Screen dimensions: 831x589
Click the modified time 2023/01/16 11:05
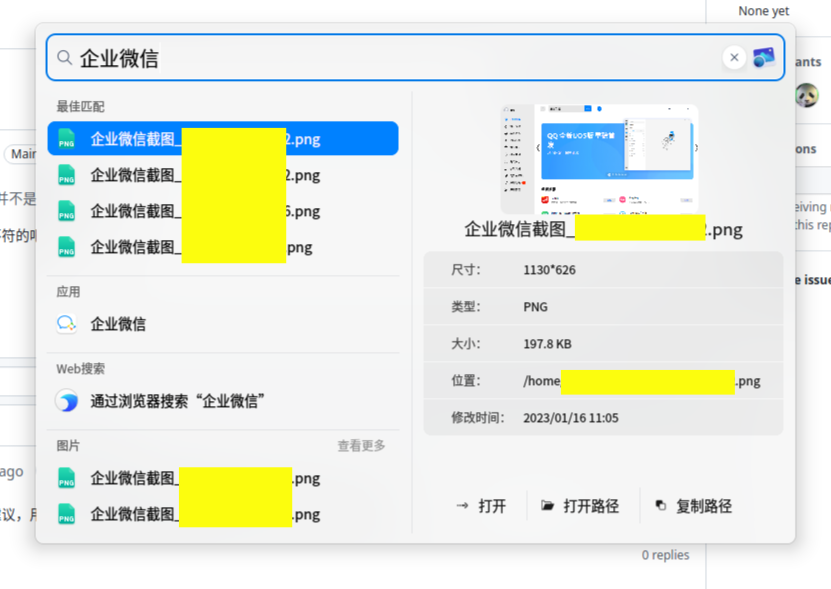click(x=571, y=418)
